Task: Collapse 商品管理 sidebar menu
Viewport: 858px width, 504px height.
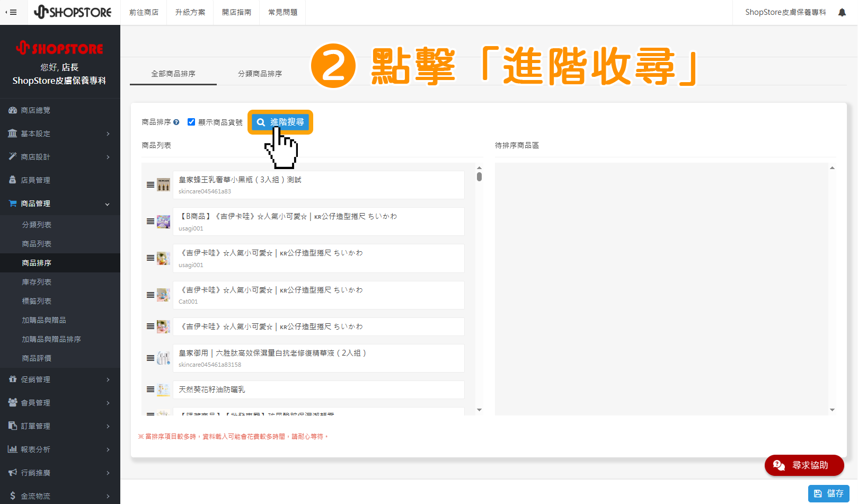Action: (x=108, y=204)
